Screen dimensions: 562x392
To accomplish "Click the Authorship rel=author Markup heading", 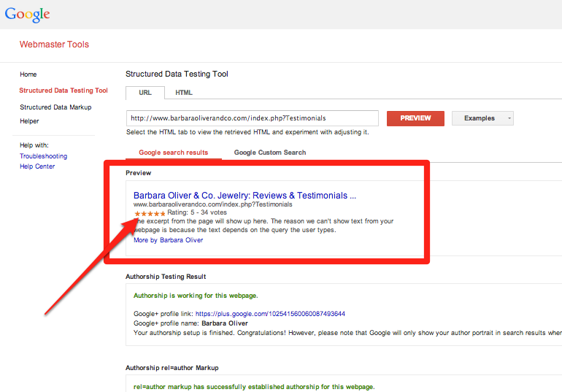I will (x=172, y=368).
